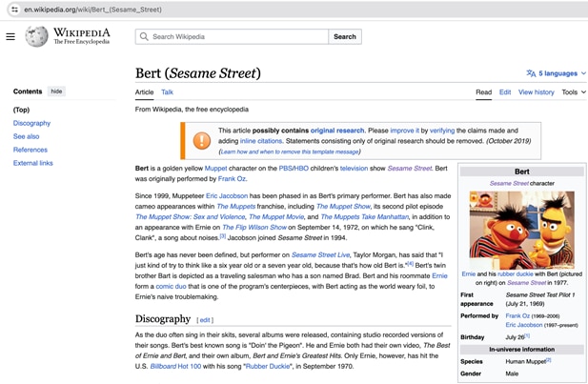This screenshot has width=588, height=384.
Task: Select the Read tab
Action: (x=484, y=92)
